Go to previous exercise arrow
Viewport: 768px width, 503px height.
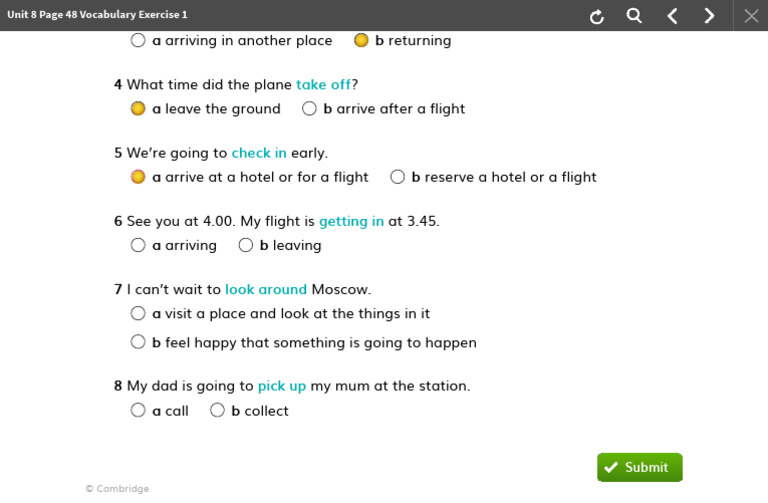(672, 16)
